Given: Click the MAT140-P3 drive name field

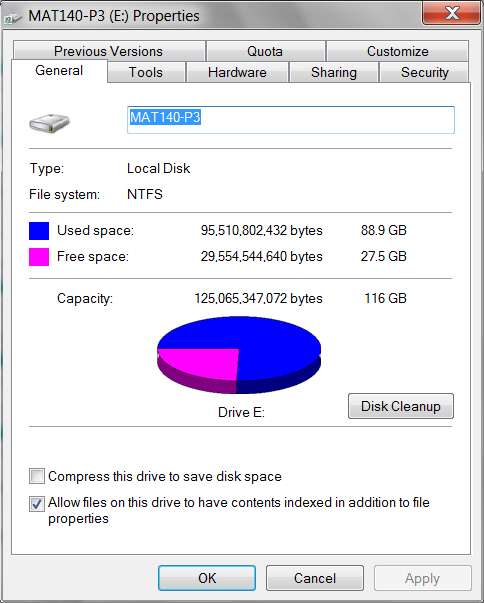Looking at the screenshot, I should [x=291, y=120].
